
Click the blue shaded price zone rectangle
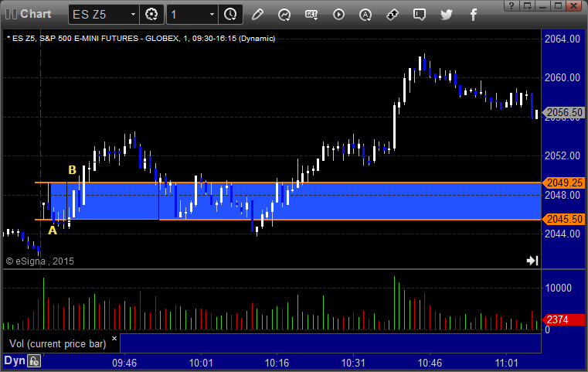(296, 201)
